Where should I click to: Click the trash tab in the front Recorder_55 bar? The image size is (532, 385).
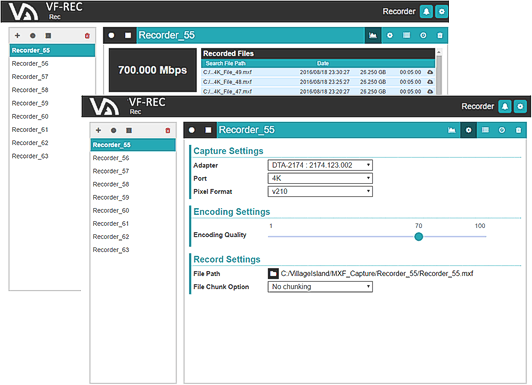[518, 130]
